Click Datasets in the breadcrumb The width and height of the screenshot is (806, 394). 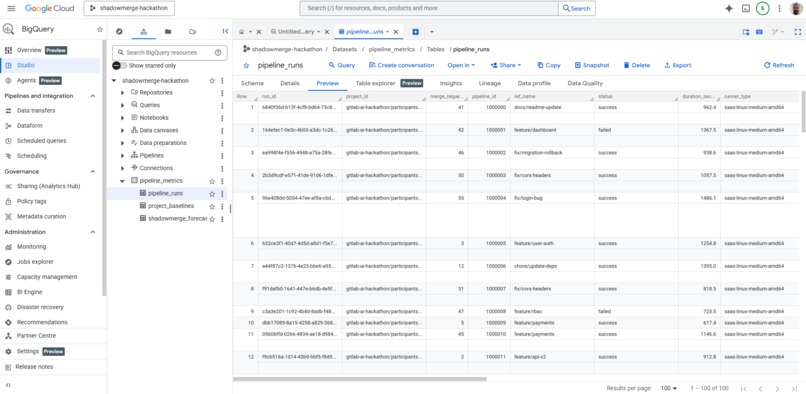pyautogui.click(x=344, y=49)
